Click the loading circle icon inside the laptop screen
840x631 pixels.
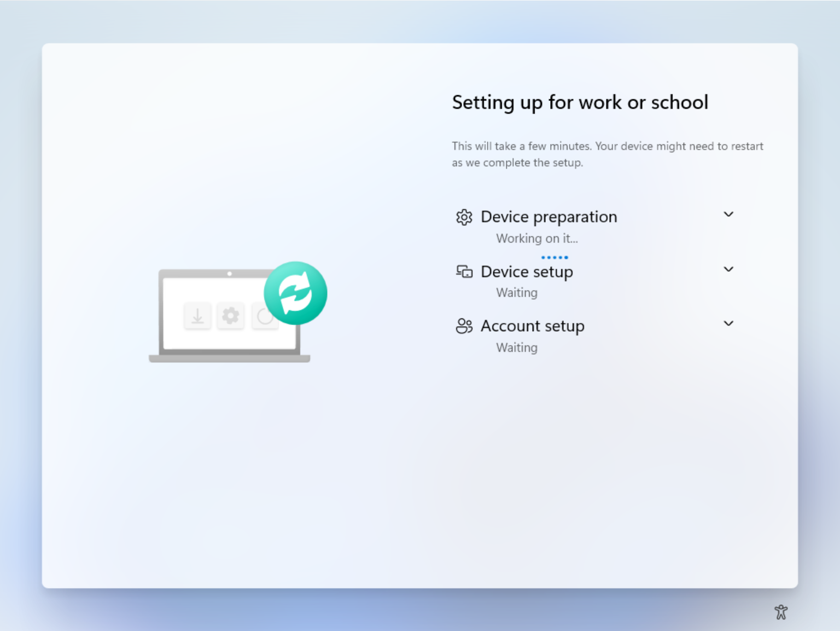pyautogui.click(x=264, y=316)
